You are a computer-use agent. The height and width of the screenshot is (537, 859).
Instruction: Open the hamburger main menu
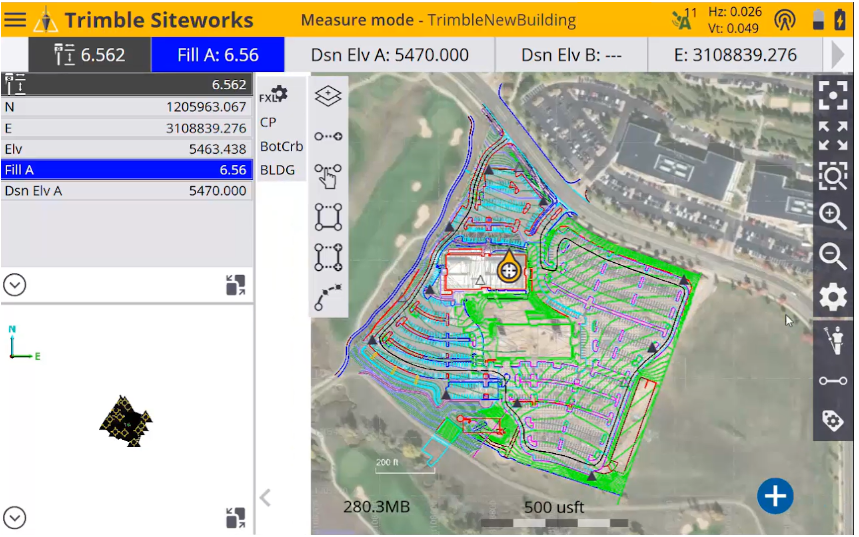pos(15,20)
